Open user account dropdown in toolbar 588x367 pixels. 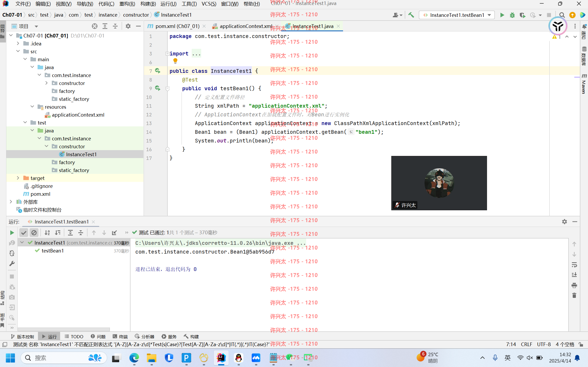click(397, 15)
